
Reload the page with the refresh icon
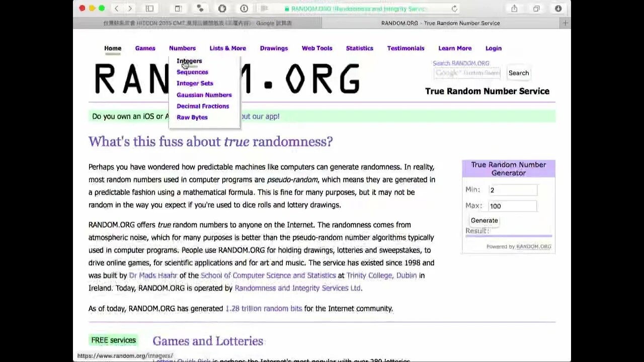454,9
